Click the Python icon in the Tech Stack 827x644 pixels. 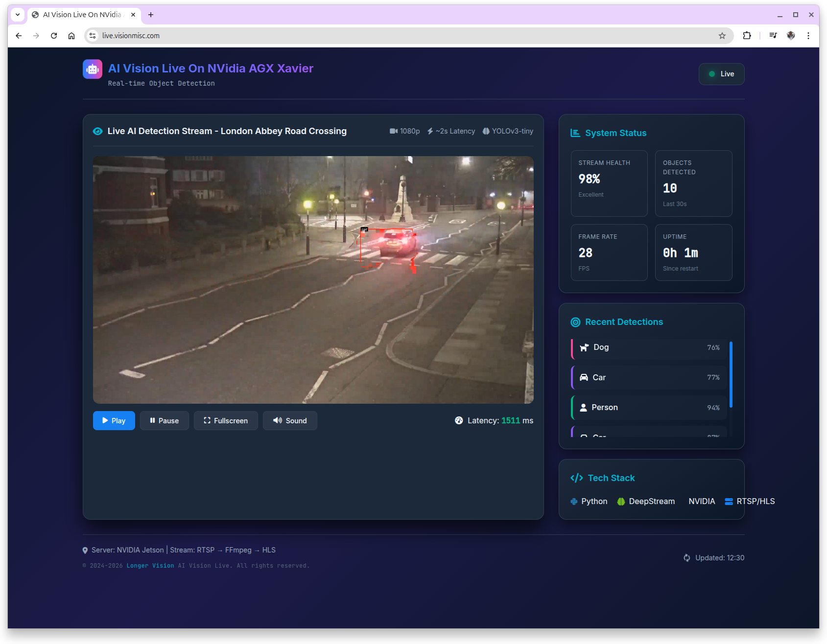click(573, 501)
